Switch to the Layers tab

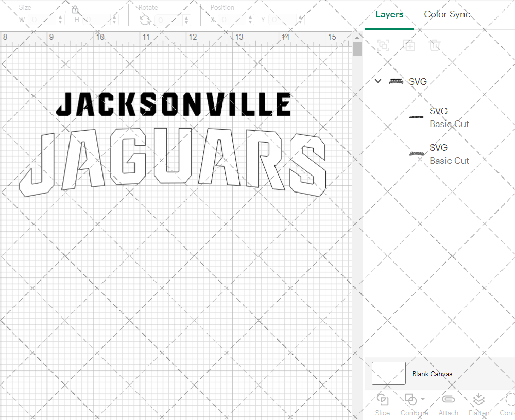coord(389,14)
